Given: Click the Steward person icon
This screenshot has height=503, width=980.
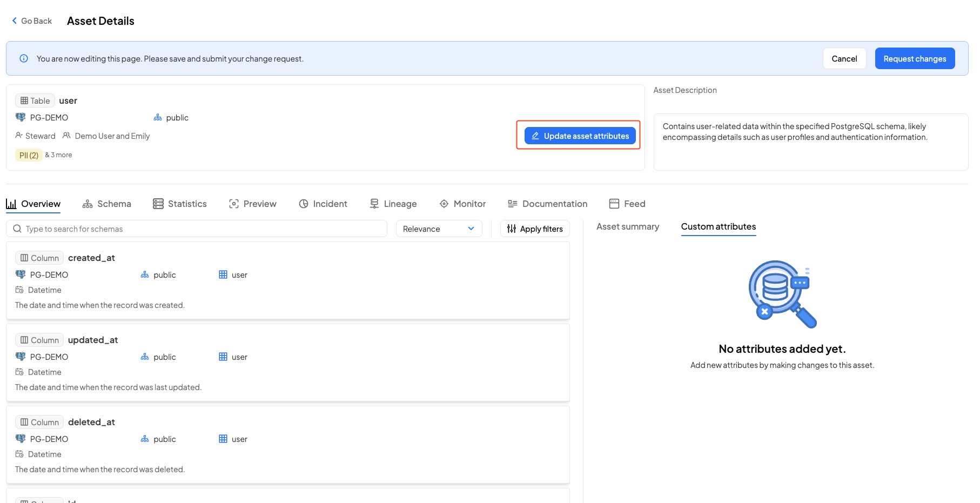Looking at the screenshot, I should click(19, 136).
